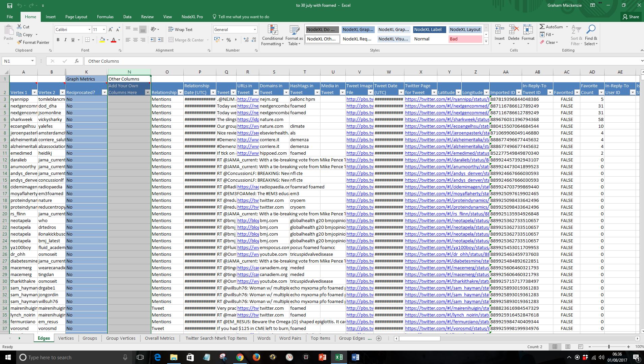Toggle italic formatting
This screenshot has width=644, height=364.
tap(65, 40)
